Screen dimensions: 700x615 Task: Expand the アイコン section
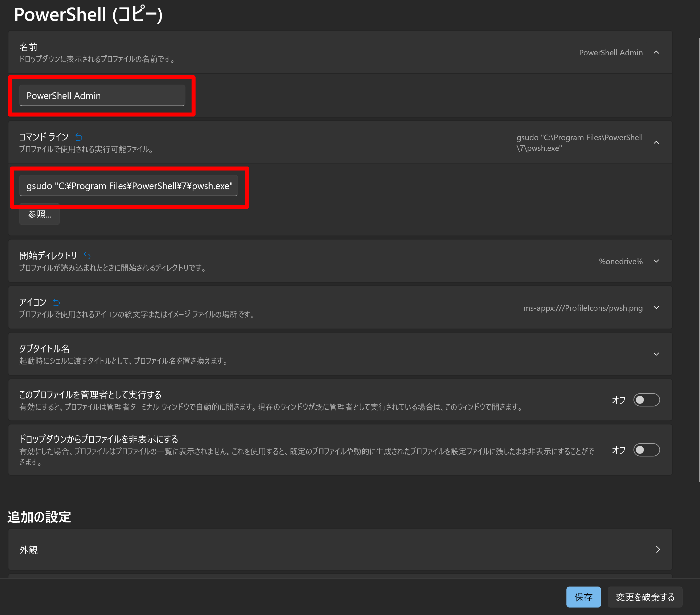pos(656,308)
